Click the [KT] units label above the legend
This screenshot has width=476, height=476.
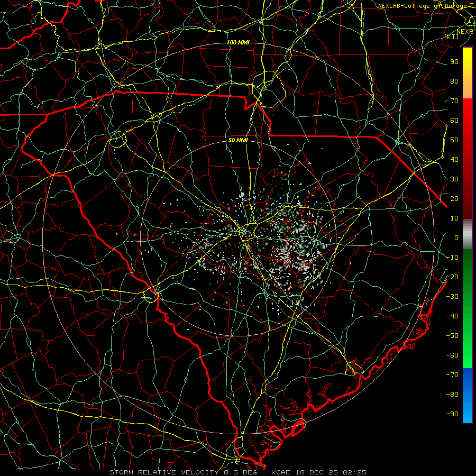coord(452,36)
